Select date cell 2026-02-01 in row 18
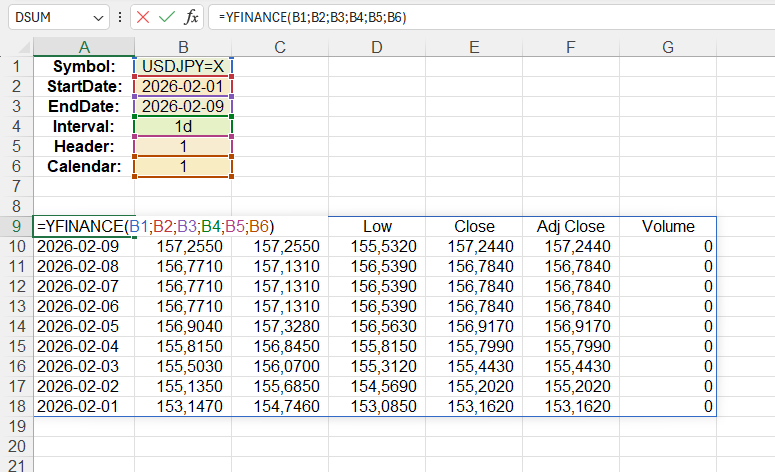The image size is (775, 472). (x=84, y=406)
